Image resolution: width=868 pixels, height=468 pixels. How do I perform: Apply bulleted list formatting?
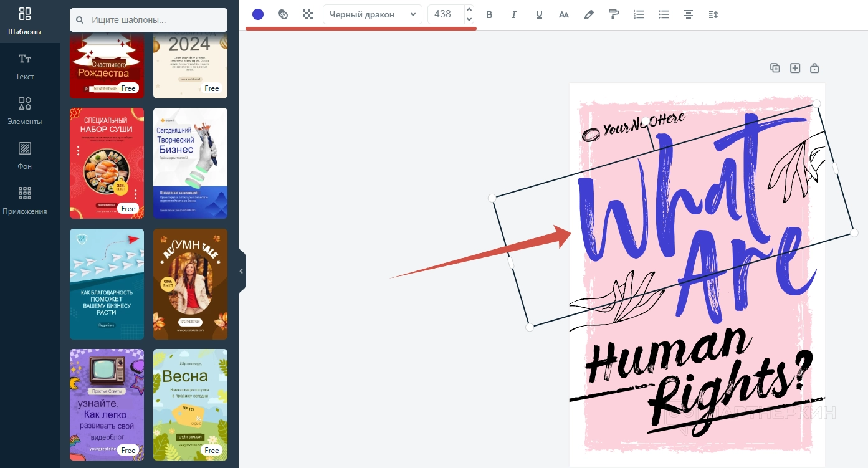coord(664,14)
